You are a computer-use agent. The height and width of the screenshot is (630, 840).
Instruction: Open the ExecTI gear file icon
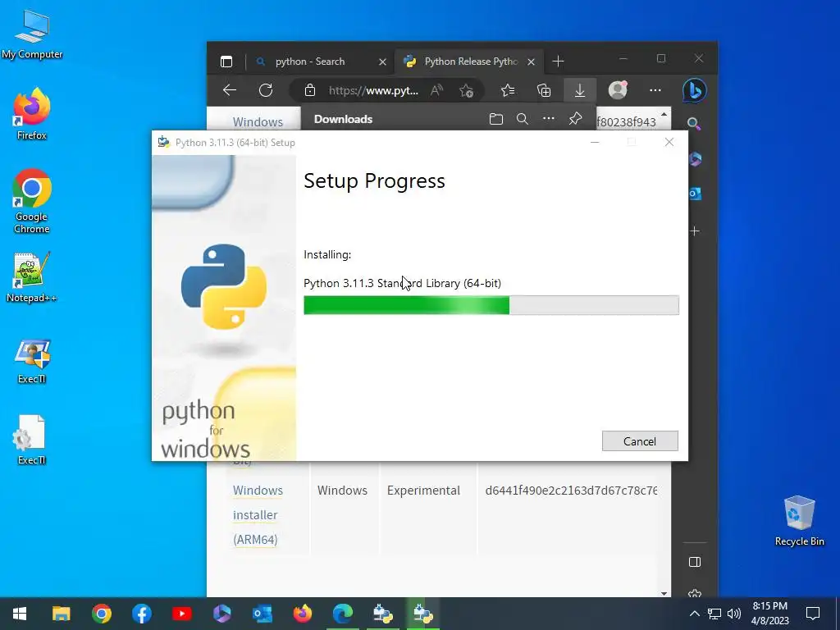pyautogui.click(x=32, y=441)
